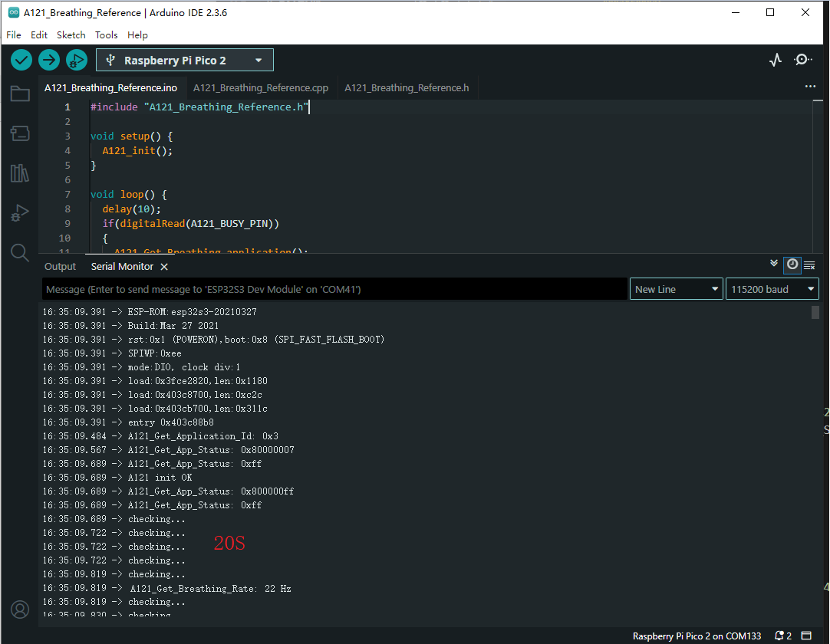Close the Serial Monitor tab
The image size is (830, 644).
point(164,267)
